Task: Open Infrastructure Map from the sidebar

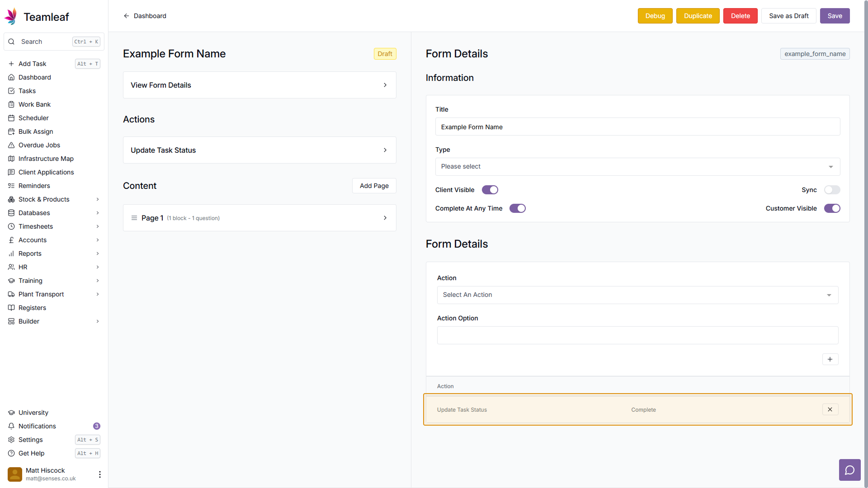Action: click(46, 159)
